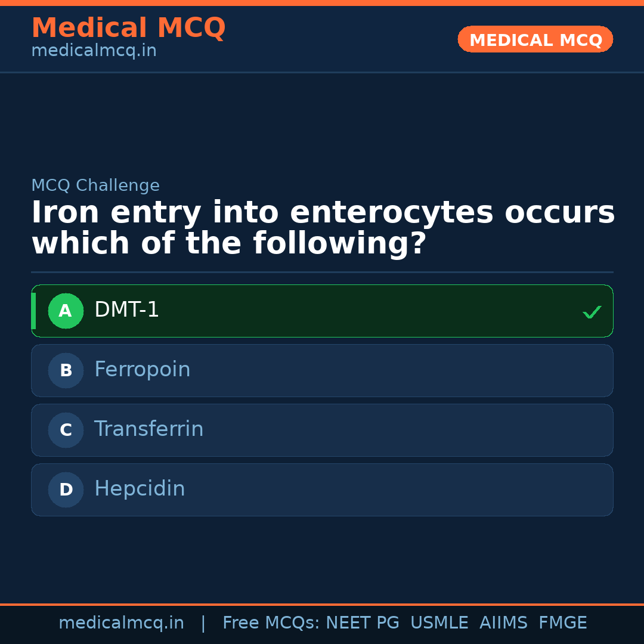Click the D letter circle
This screenshot has height=644, width=644.
pos(66,490)
